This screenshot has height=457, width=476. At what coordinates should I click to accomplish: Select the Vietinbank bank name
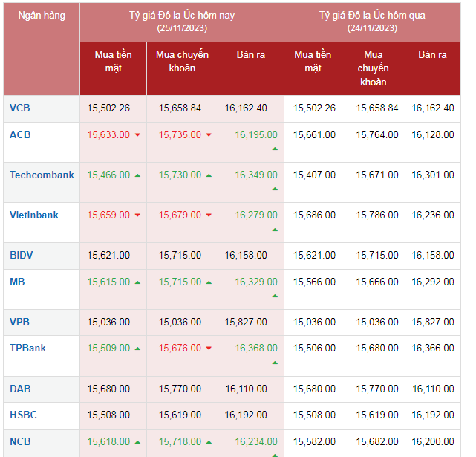(33, 215)
